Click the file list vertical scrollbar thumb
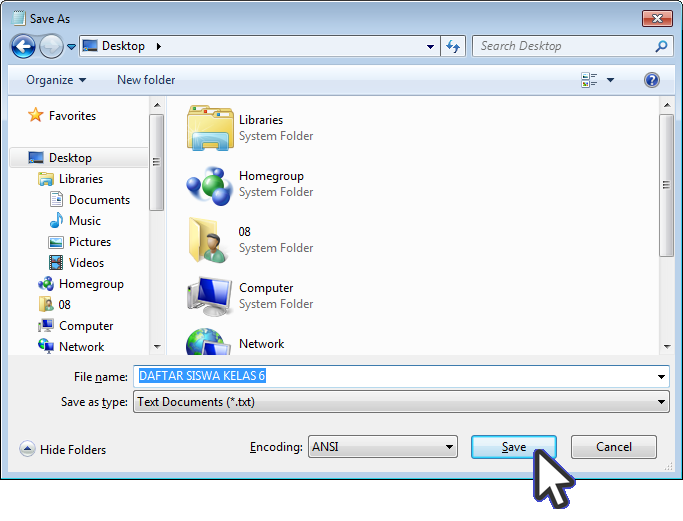This screenshot has height=521, width=683. click(666, 185)
